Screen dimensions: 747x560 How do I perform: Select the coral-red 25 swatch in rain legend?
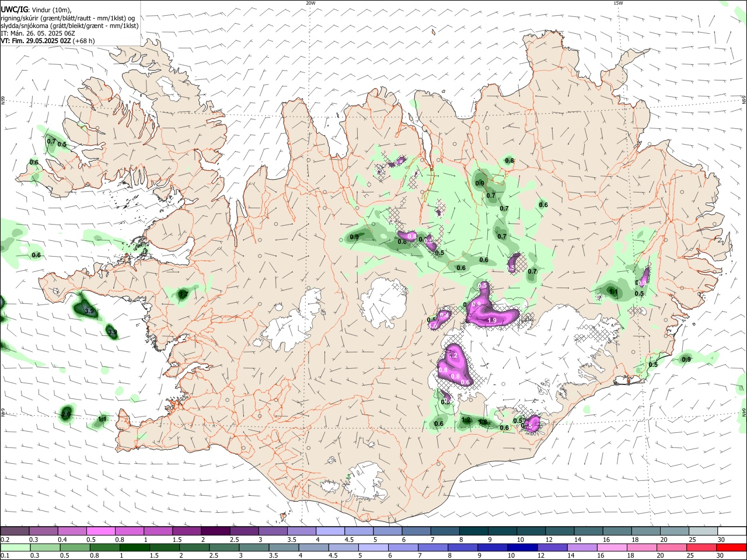702,548
